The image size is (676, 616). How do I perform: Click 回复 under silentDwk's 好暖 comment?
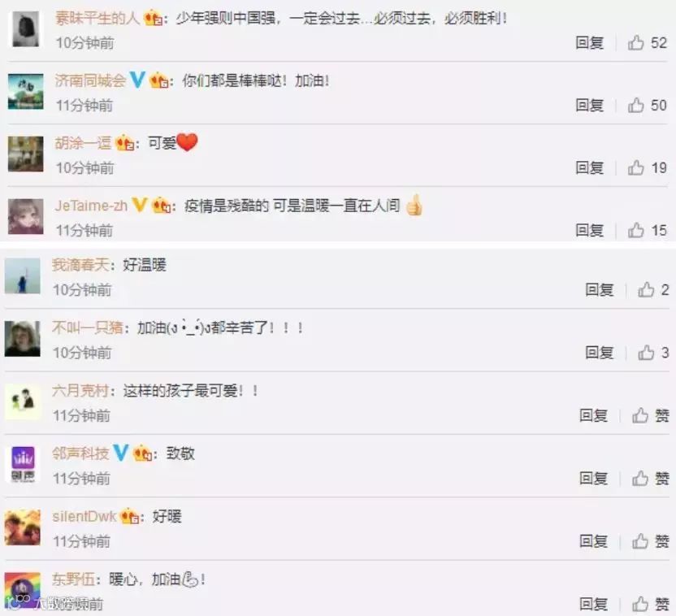pyautogui.click(x=593, y=541)
